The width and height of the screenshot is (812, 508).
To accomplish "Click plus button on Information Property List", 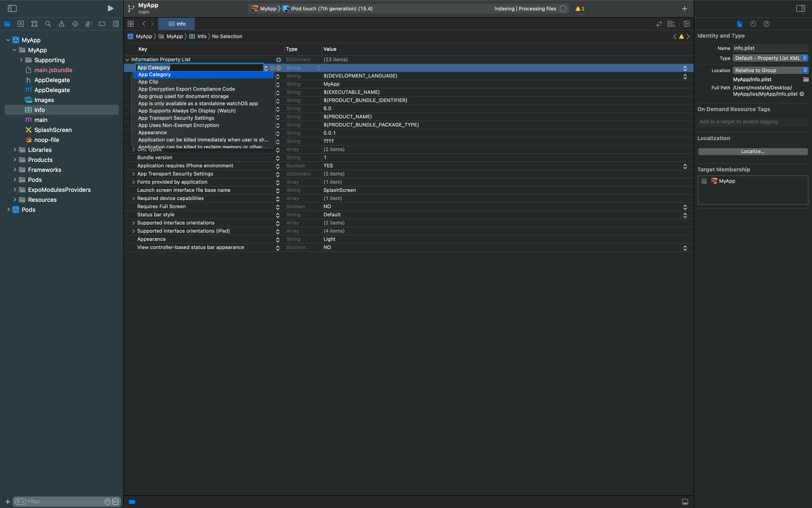I will pos(278,59).
